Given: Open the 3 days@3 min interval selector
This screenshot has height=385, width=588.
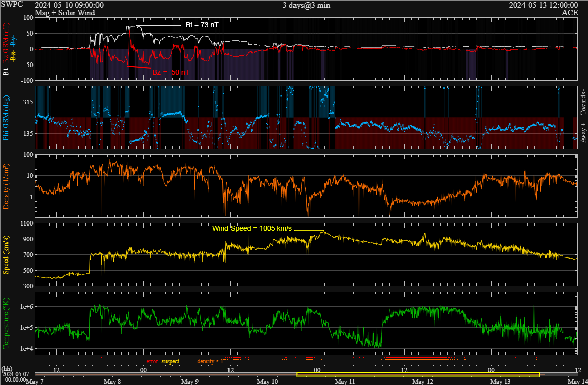Looking at the screenshot, I should [305, 5].
